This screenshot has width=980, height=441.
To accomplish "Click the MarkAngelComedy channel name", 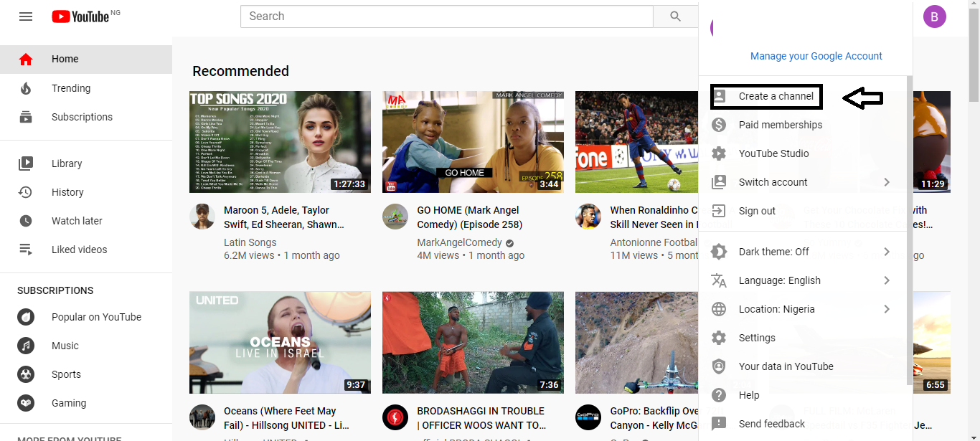I will click(459, 242).
